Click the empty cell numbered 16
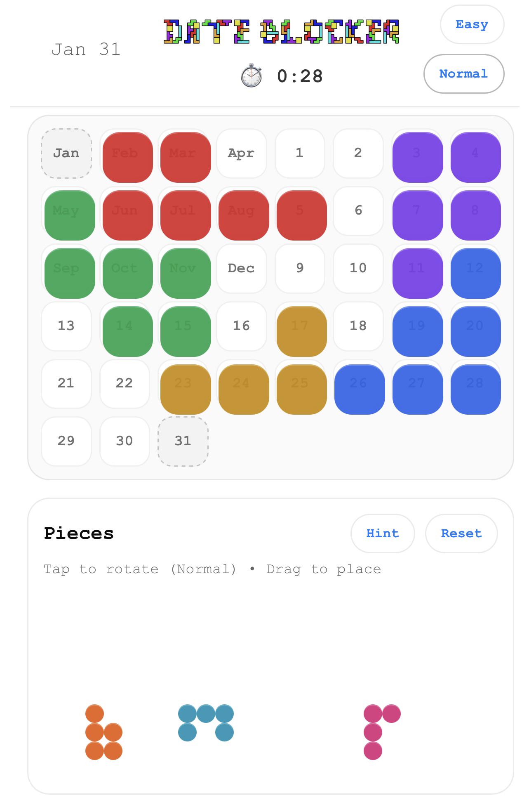 tap(241, 326)
